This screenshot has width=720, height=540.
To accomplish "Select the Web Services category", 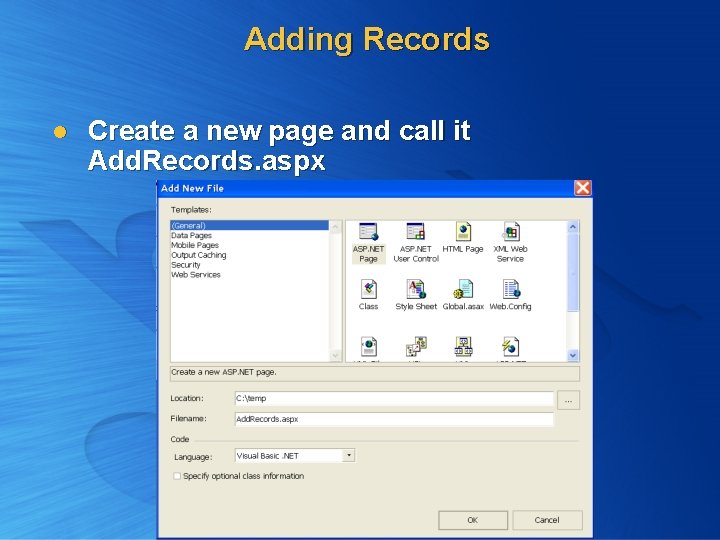I will [x=196, y=275].
